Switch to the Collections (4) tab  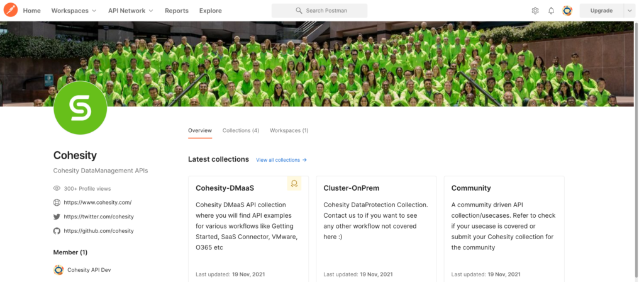point(240,130)
